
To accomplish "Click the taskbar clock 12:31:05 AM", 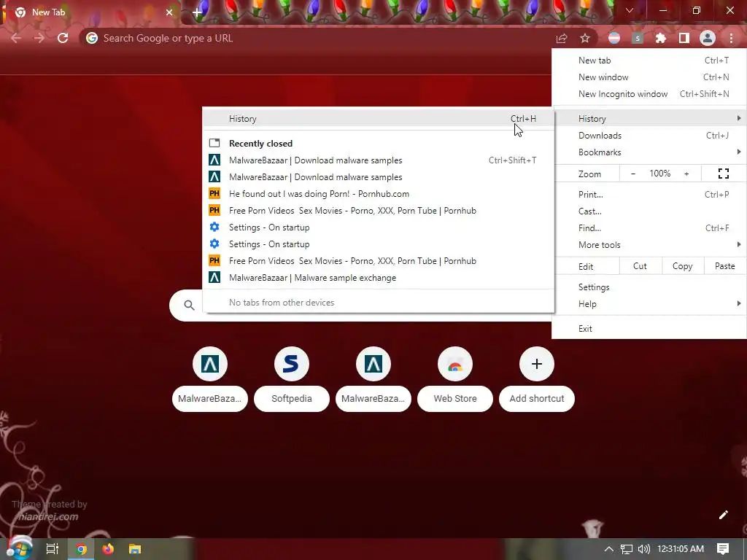I will [681, 549].
